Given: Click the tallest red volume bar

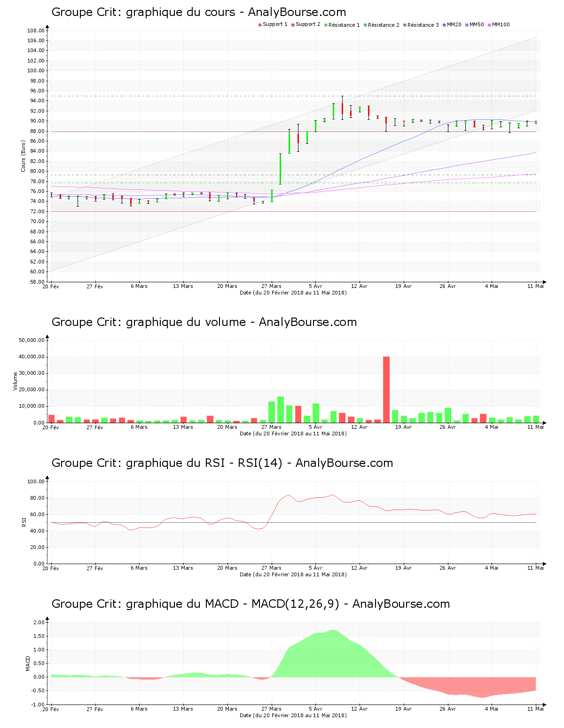Looking at the screenshot, I should pos(386,390).
